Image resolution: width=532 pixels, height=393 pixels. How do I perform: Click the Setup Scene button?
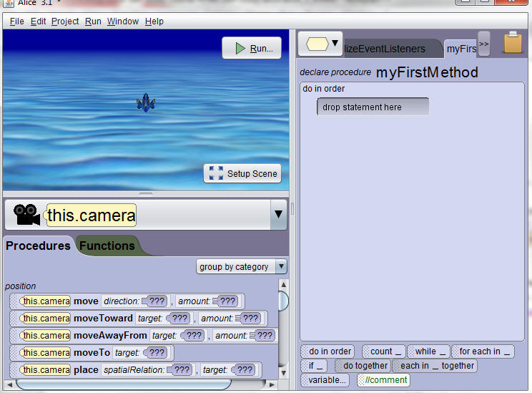tap(242, 173)
